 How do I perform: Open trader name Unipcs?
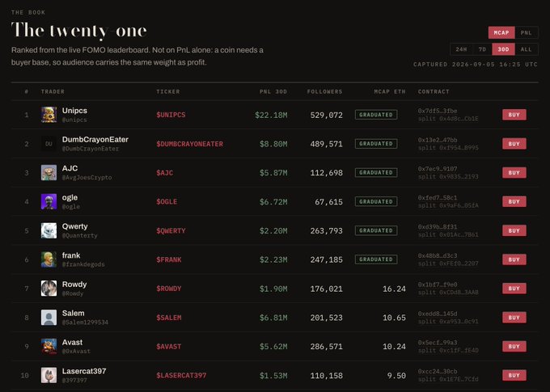click(x=74, y=111)
